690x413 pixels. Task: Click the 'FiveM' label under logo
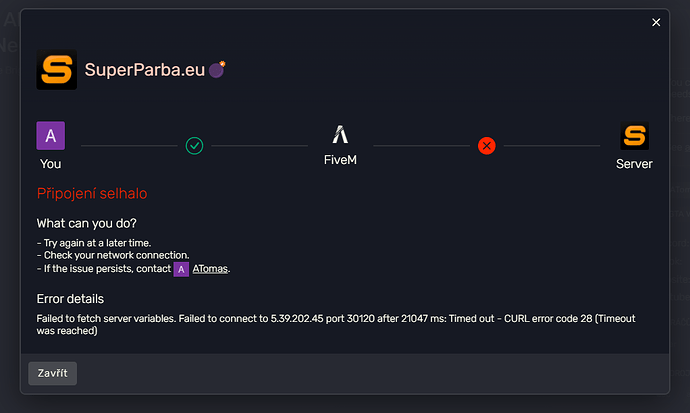[340, 160]
